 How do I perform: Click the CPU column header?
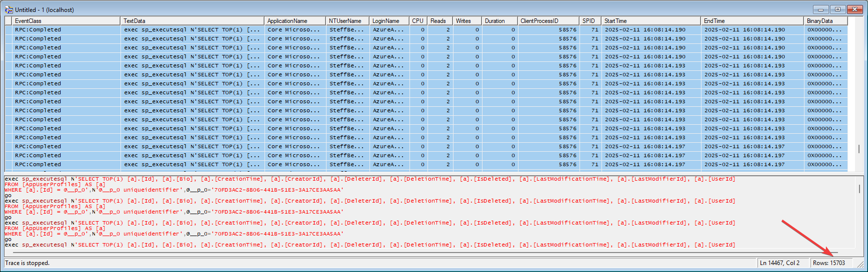(417, 21)
